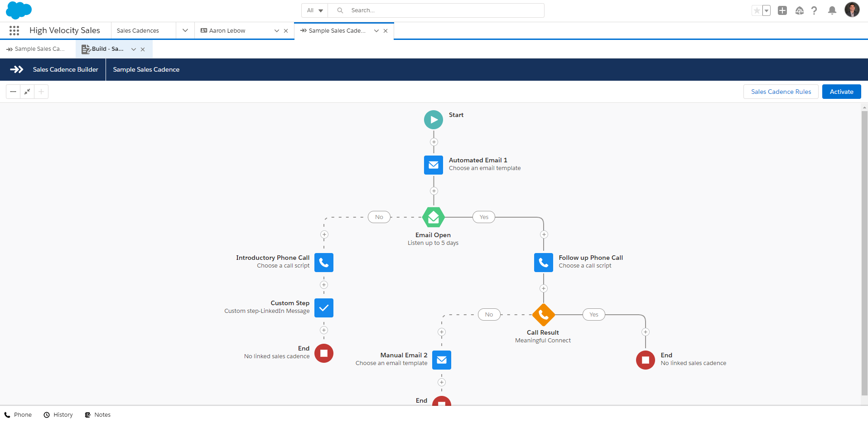Add step below the Start node
The image size is (868, 424).
point(434,142)
